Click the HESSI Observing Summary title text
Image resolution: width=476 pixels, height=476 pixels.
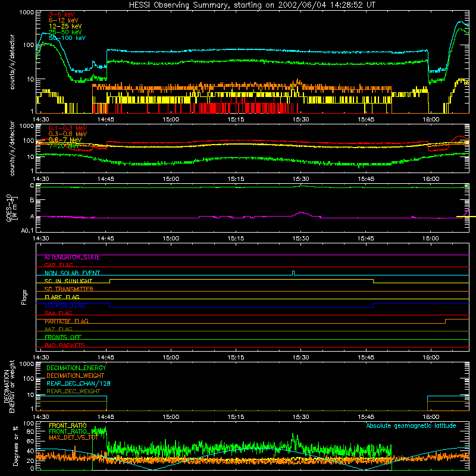coord(252,5)
